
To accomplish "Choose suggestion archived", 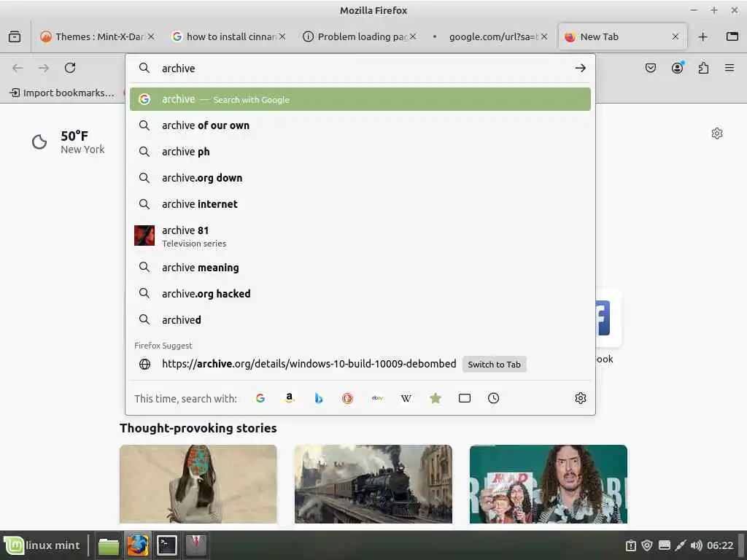I will coord(360,320).
